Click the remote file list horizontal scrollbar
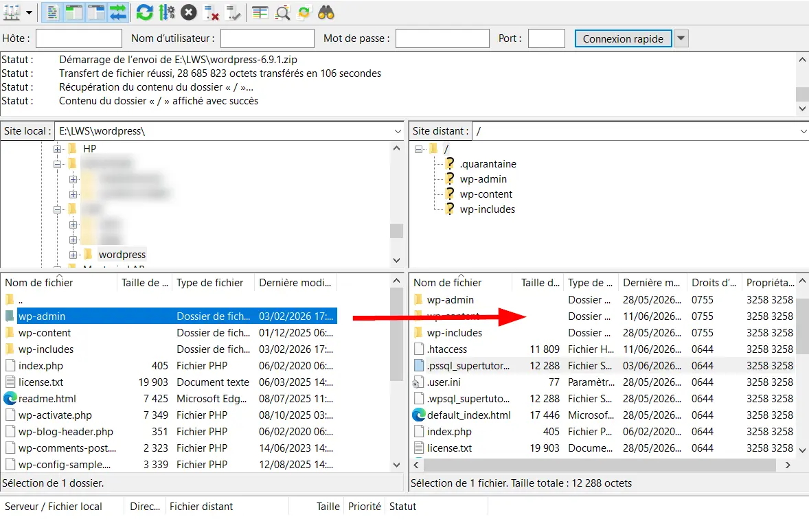The height and width of the screenshot is (532, 809). 600,465
